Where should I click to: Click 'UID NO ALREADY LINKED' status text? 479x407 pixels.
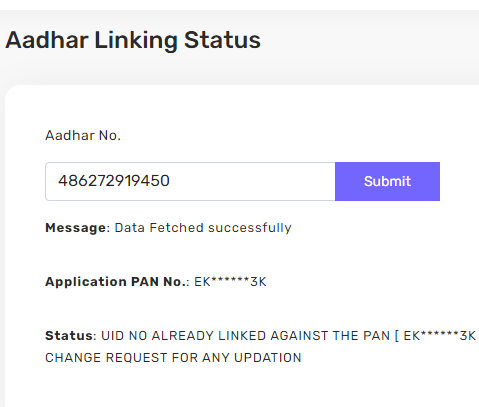184,336
